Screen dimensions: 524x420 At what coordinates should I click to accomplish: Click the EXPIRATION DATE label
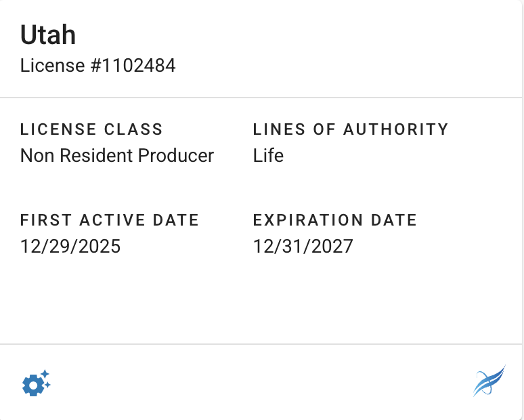[x=335, y=219]
